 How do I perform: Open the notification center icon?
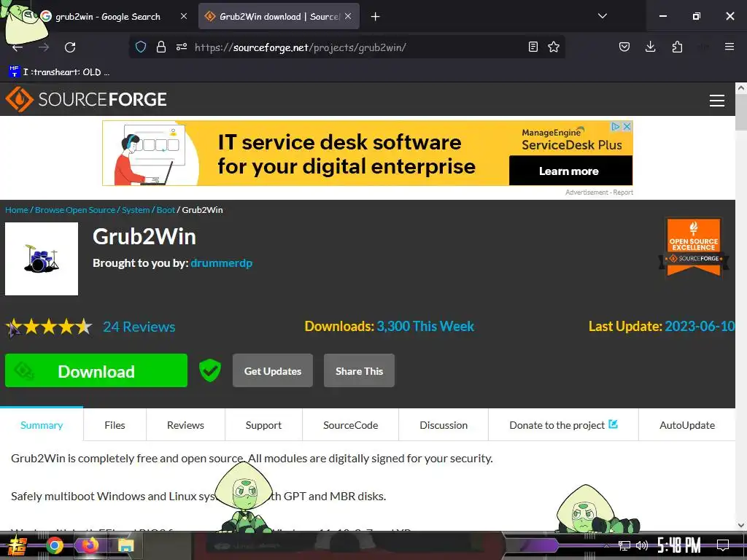[723, 545]
